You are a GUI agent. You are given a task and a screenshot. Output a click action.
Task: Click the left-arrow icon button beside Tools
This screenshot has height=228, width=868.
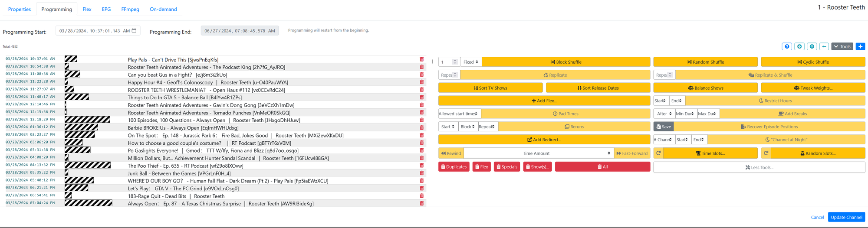click(824, 46)
